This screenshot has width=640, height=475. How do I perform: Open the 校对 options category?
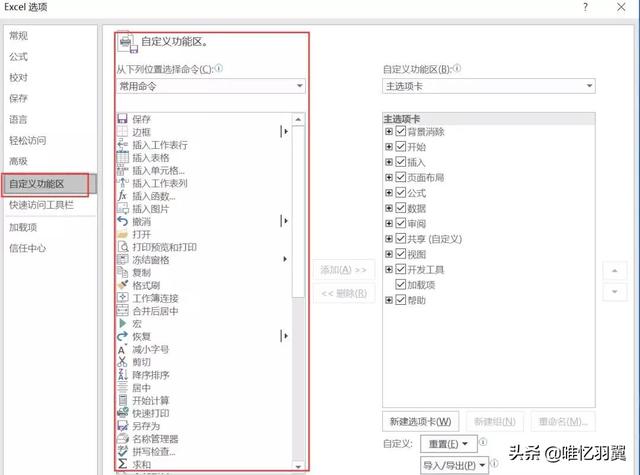(18, 78)
